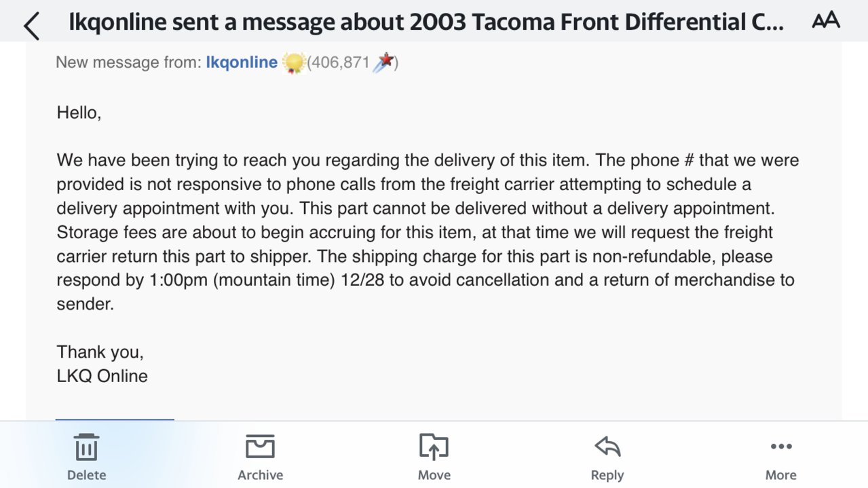
Task: Click the 'LKQ Online' signature text
Action: coord(102,376)
